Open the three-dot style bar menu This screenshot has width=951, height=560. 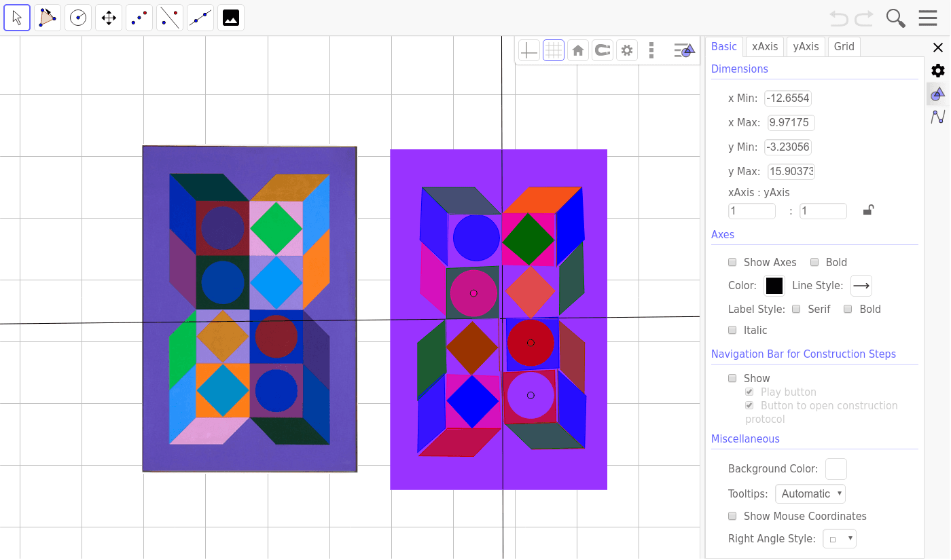pyautogui.click(x=651, y=50)
